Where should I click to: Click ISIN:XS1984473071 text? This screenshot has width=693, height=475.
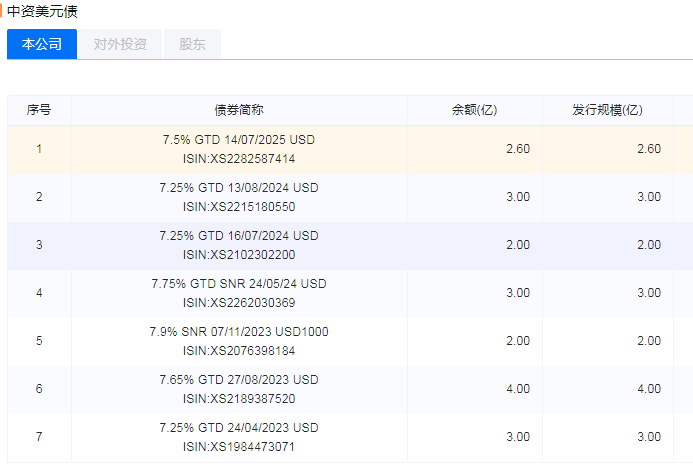239,447
